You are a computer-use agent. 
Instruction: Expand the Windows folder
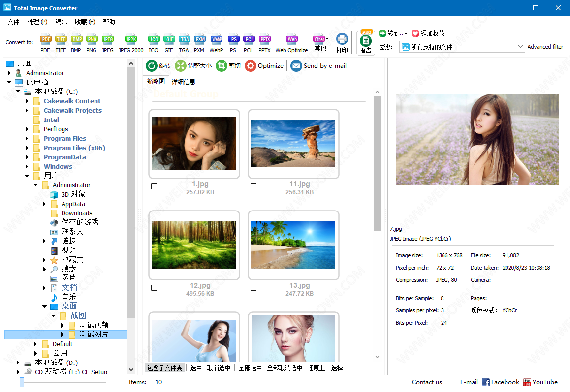pyautogui.click(x=27, y=166)
